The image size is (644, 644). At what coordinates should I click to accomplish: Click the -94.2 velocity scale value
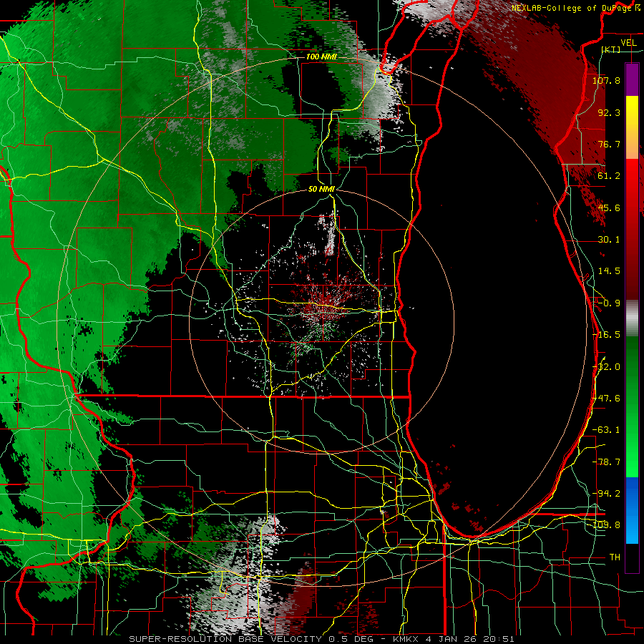pyautogui.click(x=606, y=493)
